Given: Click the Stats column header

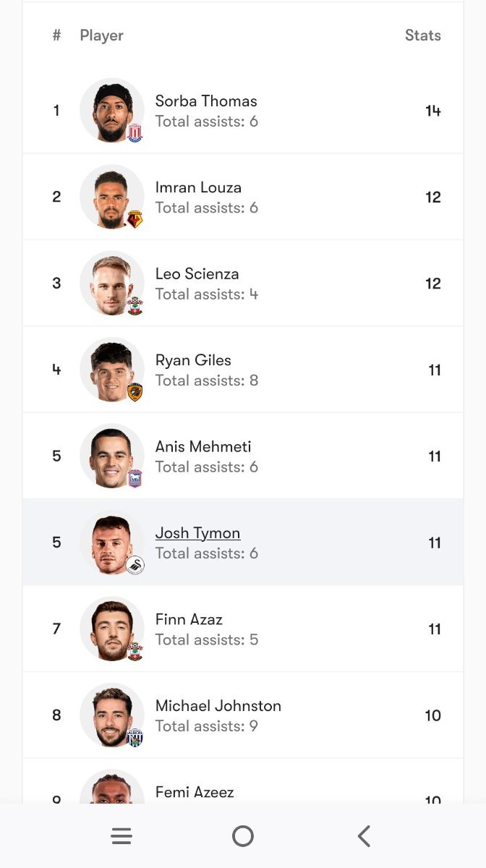Looking at the screenshot, I should coord(422,35).
